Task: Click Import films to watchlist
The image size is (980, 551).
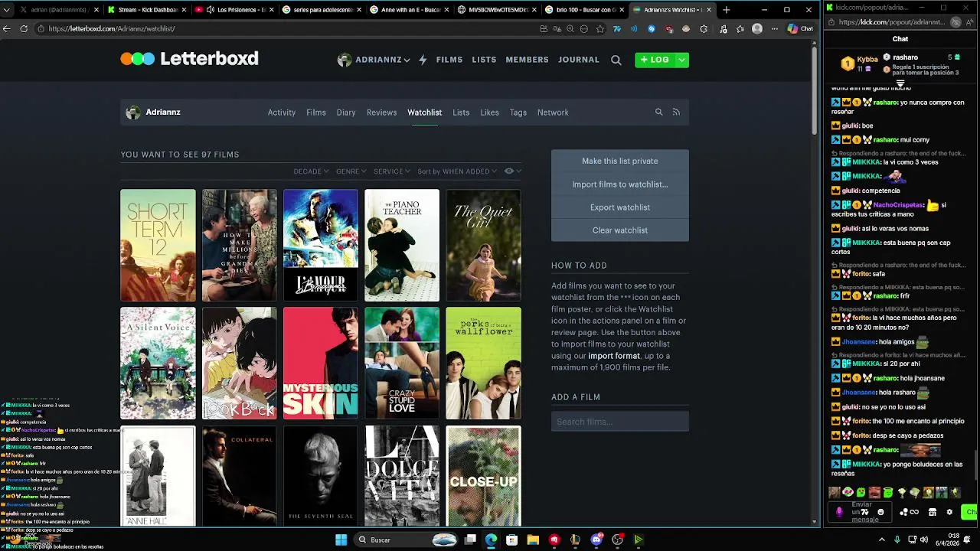Action: 620,184
